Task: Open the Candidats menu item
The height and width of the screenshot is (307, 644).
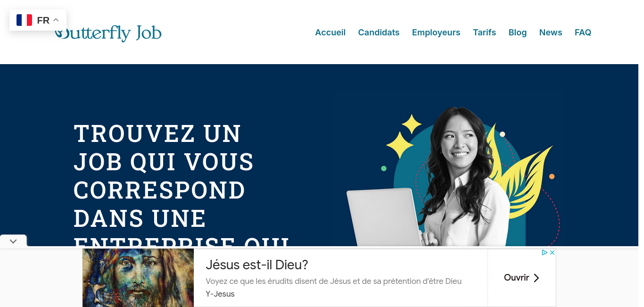Action: click(379, 33)
